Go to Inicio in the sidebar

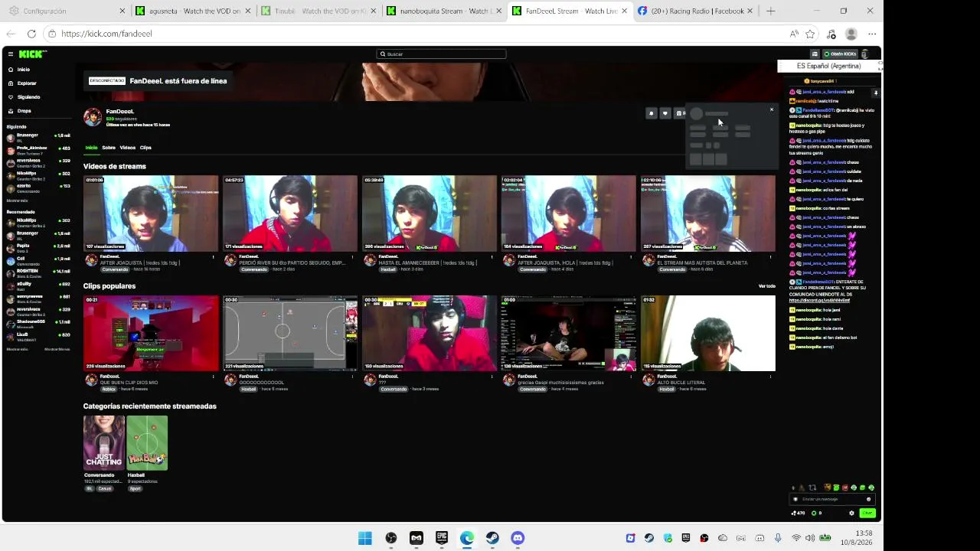24,70
